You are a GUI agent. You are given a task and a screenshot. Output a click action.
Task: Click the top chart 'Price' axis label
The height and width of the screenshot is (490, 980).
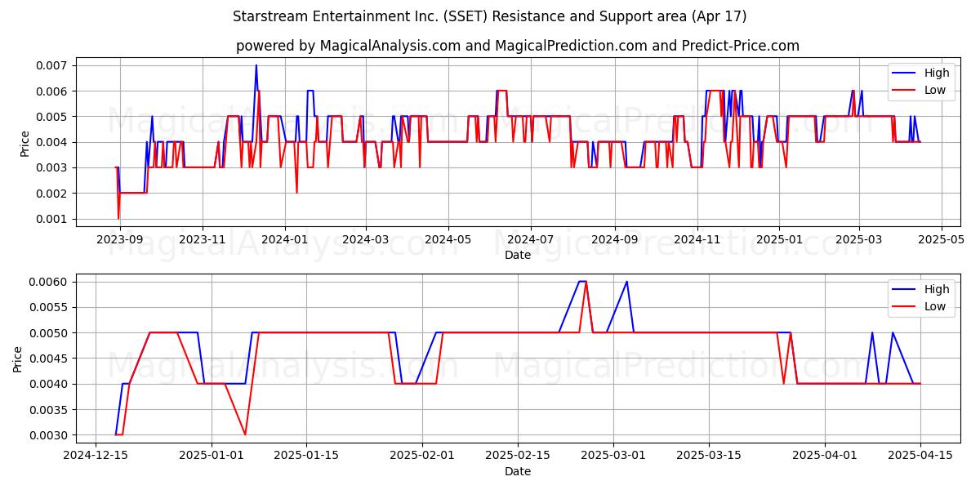coord(24,143)
